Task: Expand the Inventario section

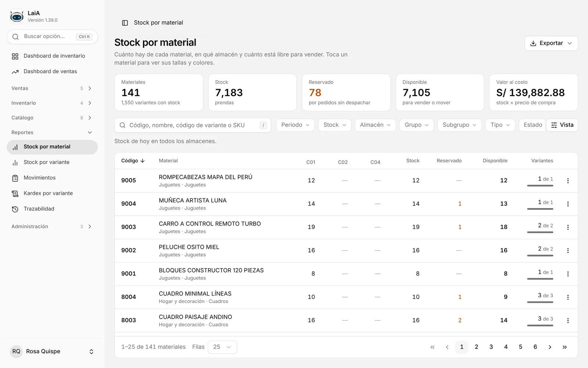Action: point(52,103)
